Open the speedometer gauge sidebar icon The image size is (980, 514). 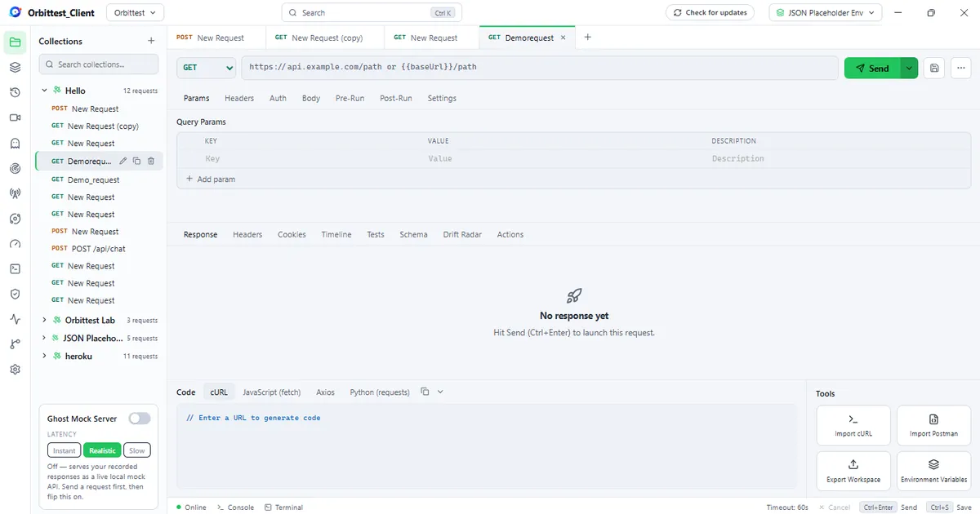15,243
